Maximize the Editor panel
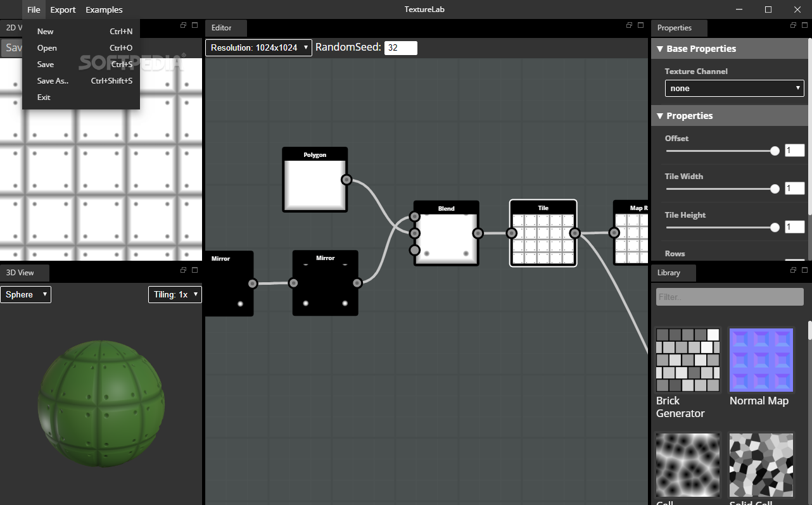 coord(641,25)
